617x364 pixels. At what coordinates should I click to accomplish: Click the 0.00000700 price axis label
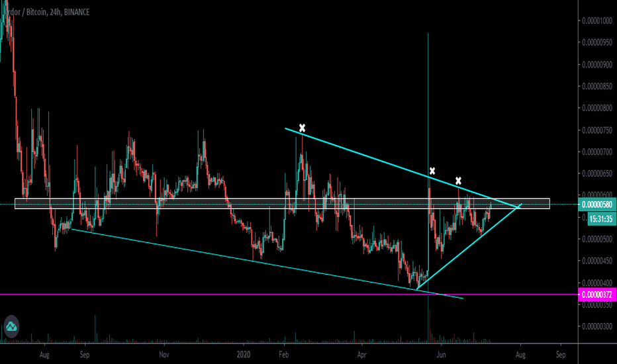[597, 152]
